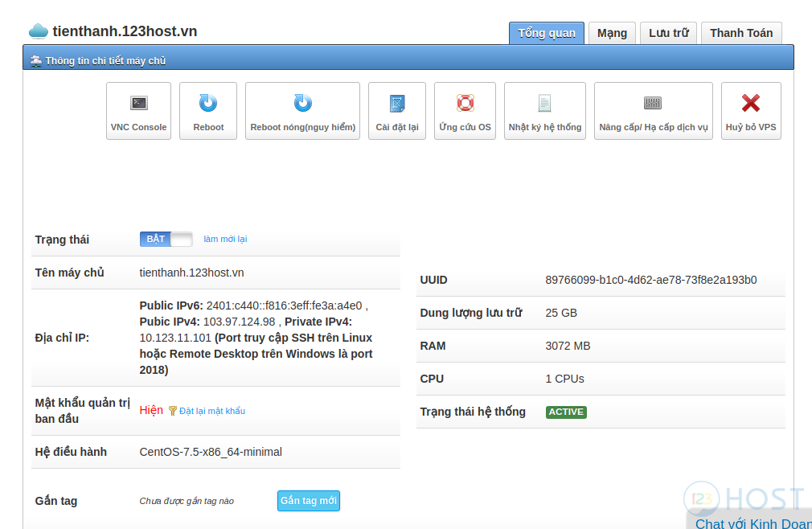Click the hostname value in Tên máy chủ row
The width and height of the screenshot is (812, 529).
point(191,273)
